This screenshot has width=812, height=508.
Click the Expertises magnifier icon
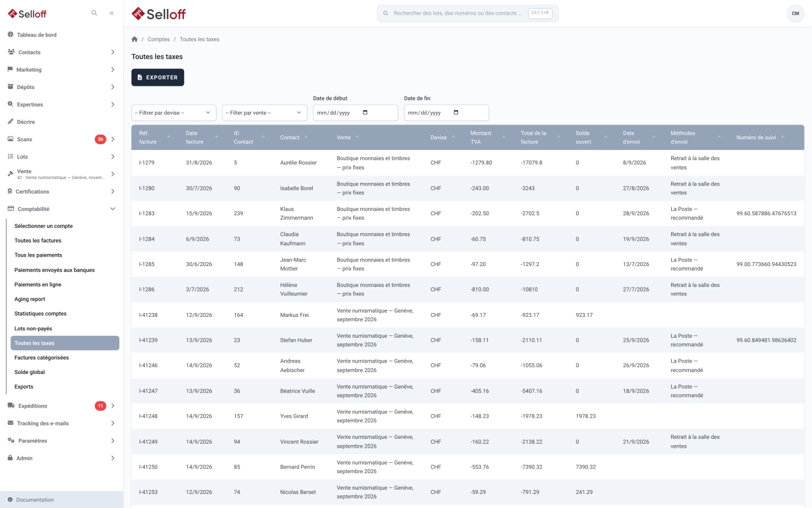[10, 104]
